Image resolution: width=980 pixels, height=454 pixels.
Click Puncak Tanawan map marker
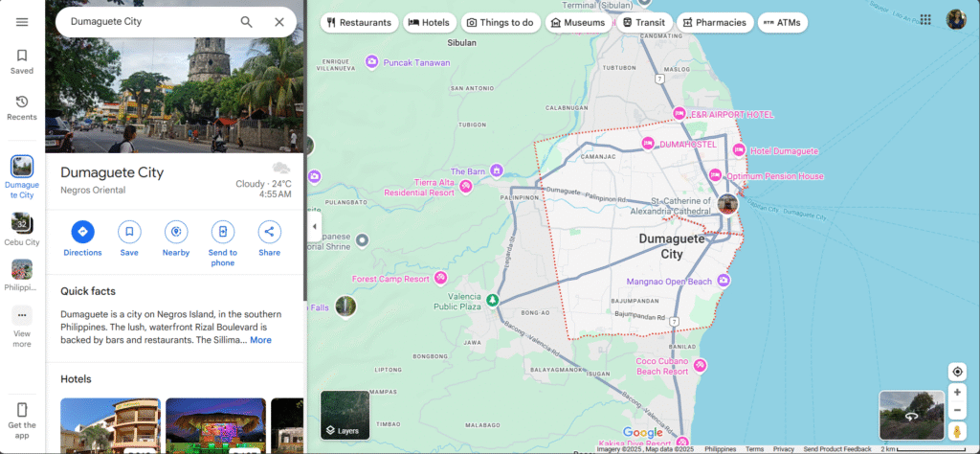pos(372,62)
